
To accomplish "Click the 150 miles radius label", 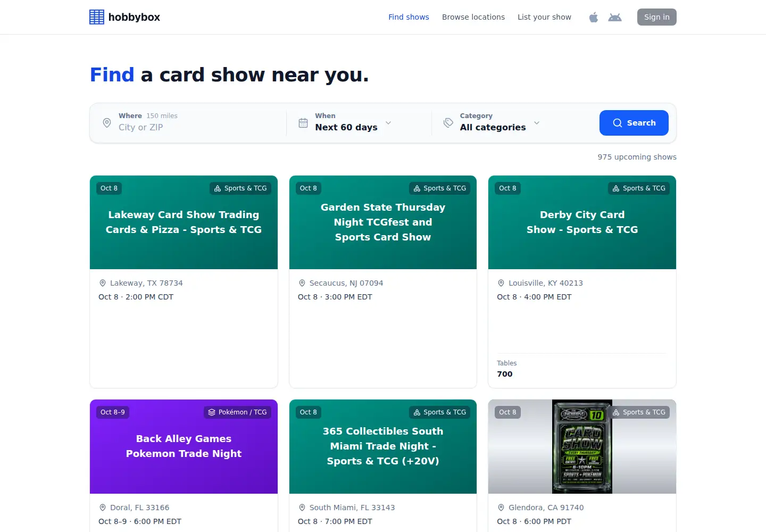I will 162,116.
